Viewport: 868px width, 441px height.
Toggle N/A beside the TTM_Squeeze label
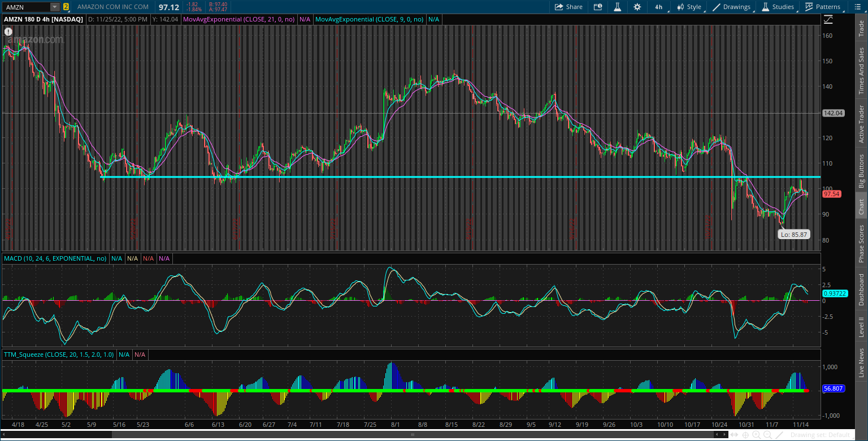tap(124, 354)
